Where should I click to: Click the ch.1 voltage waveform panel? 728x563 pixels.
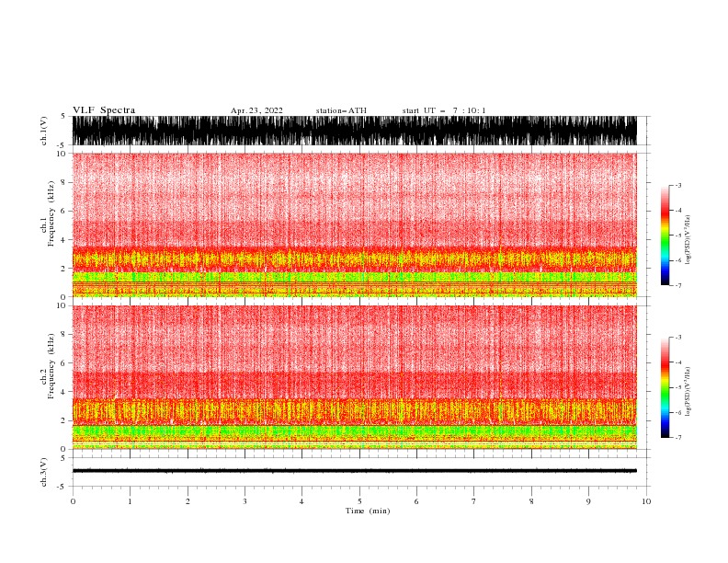click(x=355, y=131)
